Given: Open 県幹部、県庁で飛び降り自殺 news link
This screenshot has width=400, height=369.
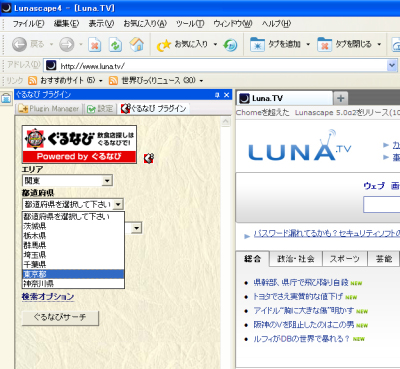Looking at the screenshot, I should click(x=301, y=283).
